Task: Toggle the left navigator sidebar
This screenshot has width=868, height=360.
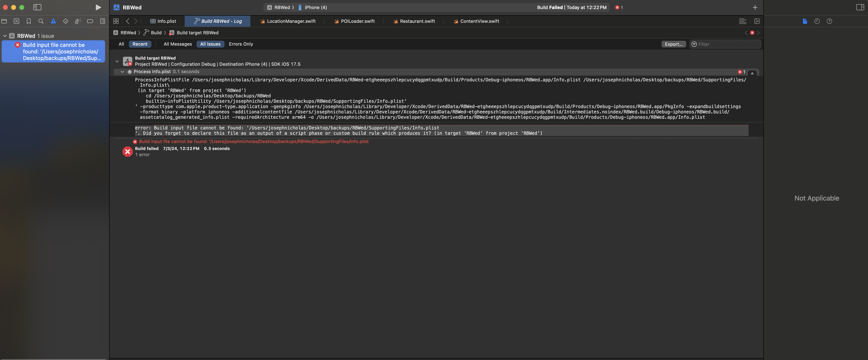Action: pos(37,7)
